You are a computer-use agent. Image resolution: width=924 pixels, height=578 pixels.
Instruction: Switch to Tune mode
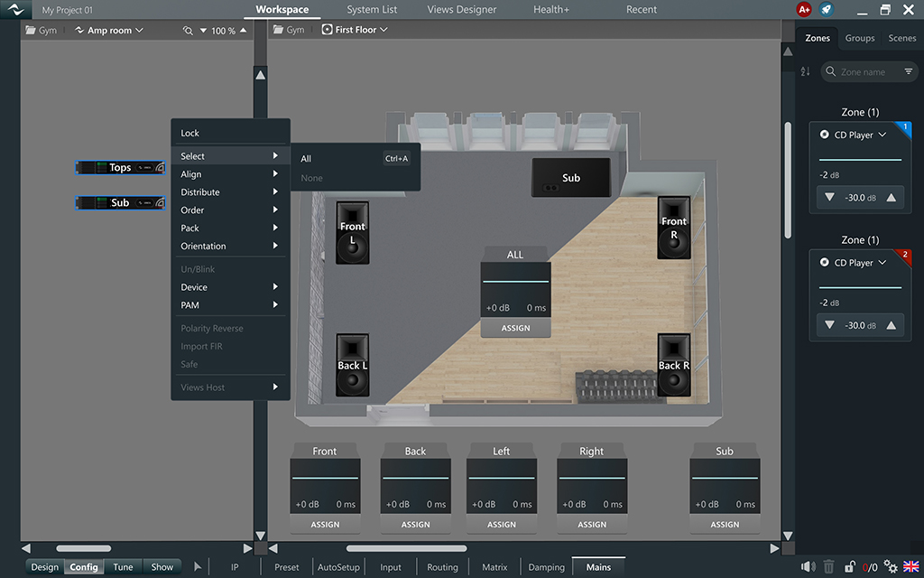click(x=123, y=567)
